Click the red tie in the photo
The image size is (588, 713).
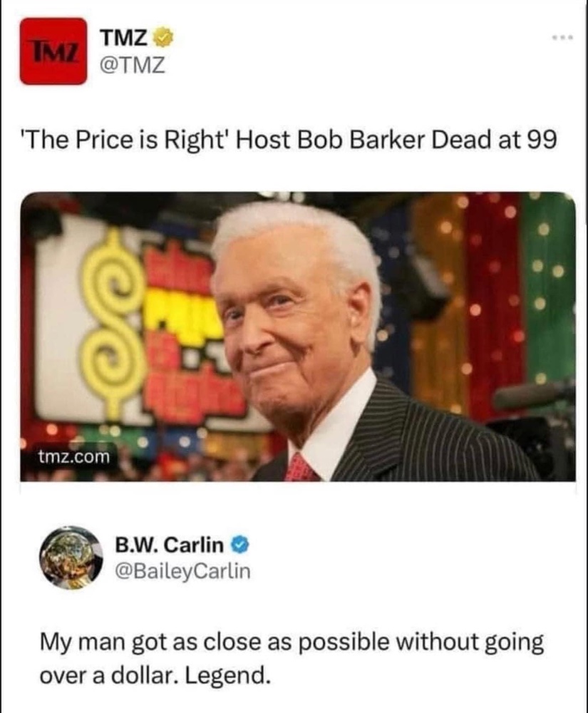tap(300, 468)
